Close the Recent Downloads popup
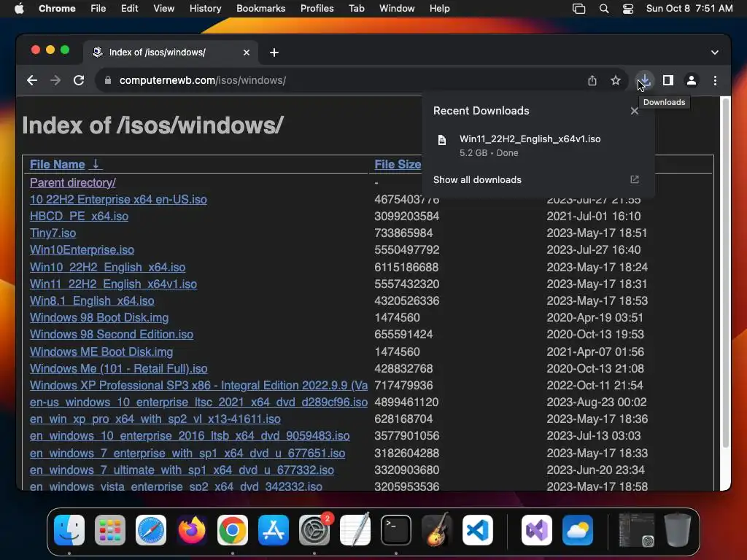This screenshot has width=747, height=560. pyautogui.click(x=634, y=111)
